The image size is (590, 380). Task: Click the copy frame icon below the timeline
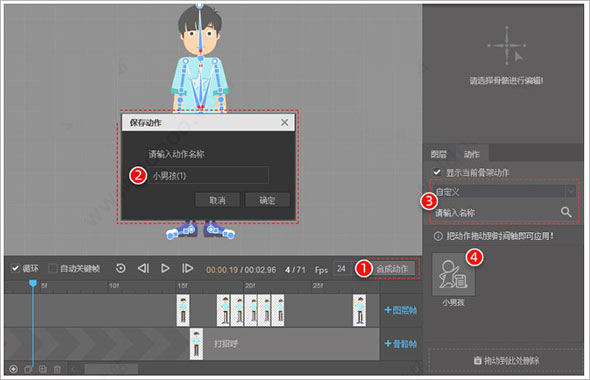tap(28, 369)
